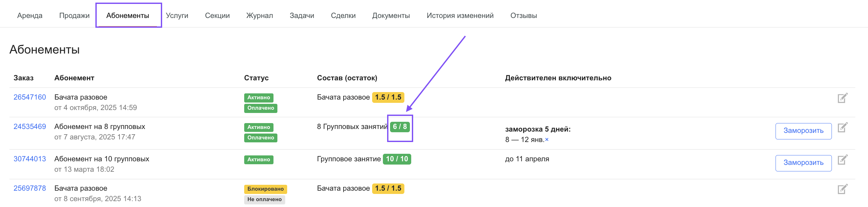Switch to the Журнал tab

tap(259, 16)
